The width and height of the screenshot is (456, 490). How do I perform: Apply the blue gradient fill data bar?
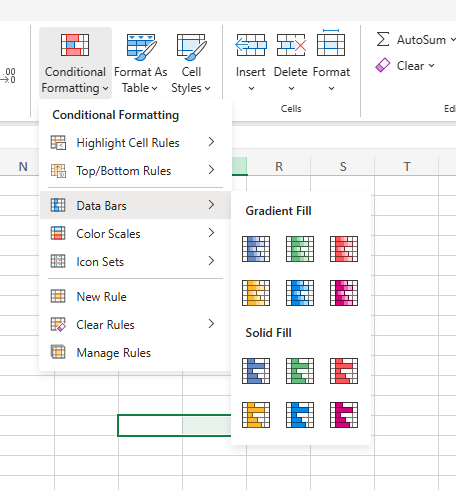click(x=256, y=249)
